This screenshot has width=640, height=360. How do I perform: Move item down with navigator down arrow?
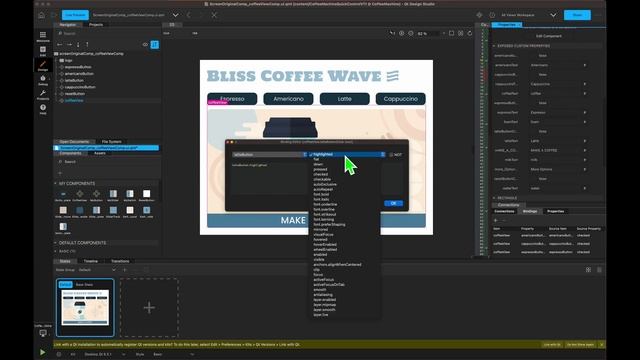point(78,44)
